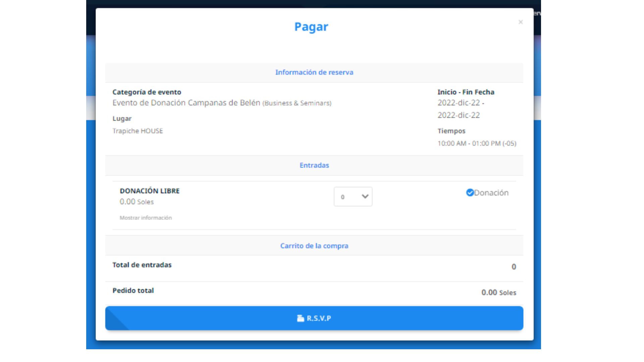Click the Pedido total amount 0.00 Soles

pyautogui.click(x=498, y=292)
